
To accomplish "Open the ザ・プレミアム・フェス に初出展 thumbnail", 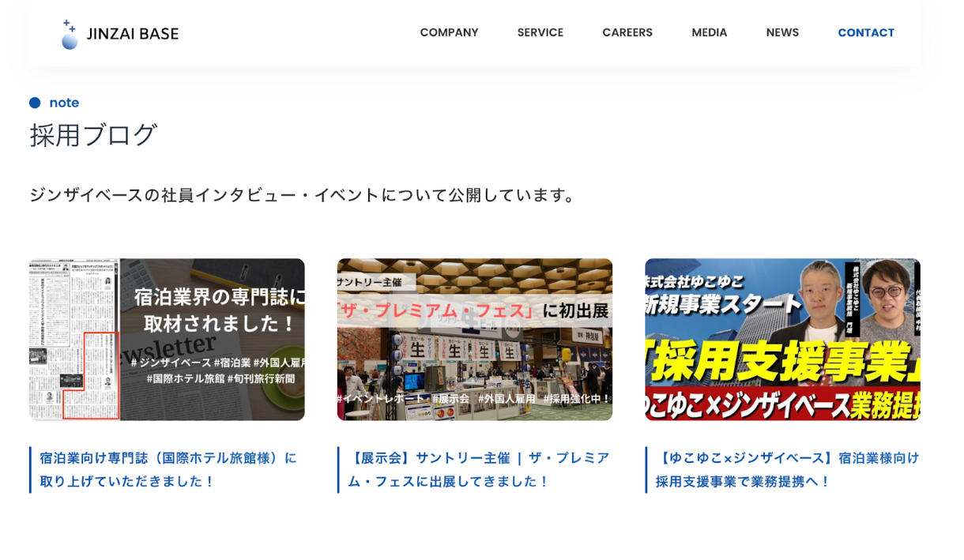I will tap(475, 340).
